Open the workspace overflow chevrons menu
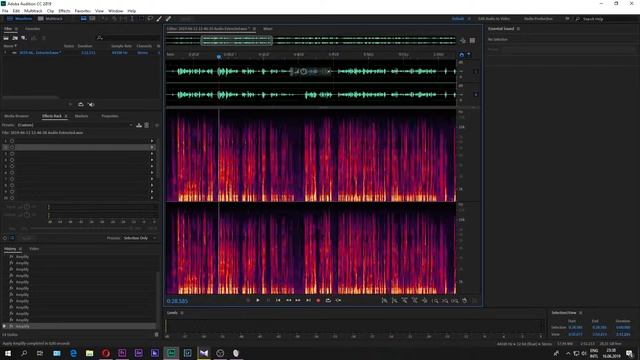This screenshot has width=640, height=360. 567,19
